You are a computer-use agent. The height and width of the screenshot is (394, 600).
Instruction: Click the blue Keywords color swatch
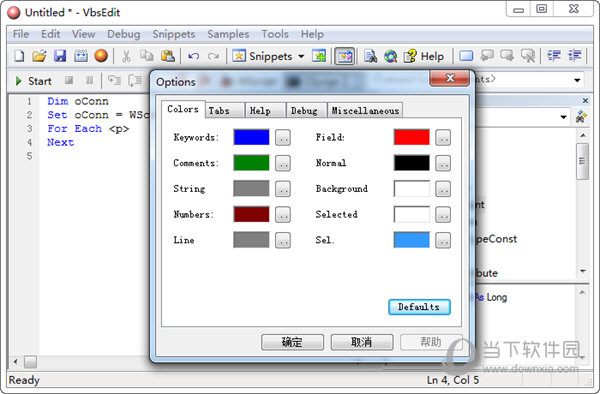[x=251, y=137]
